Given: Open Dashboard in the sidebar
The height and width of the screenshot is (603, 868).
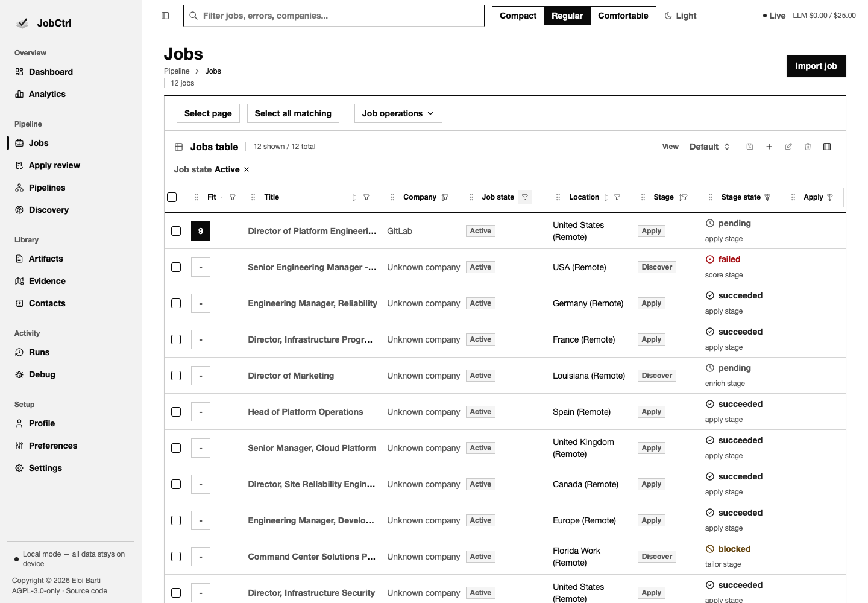Looking at the screenshot, I should [x=71, y=72].
